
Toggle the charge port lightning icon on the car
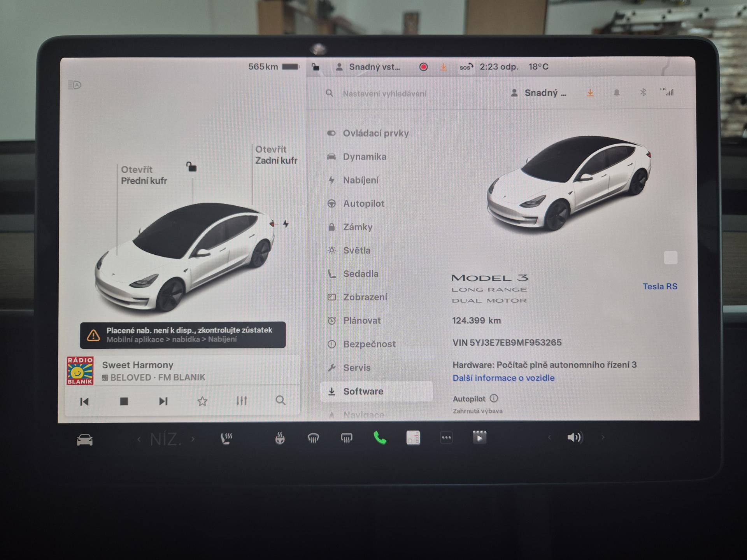click(x=286, y=224)
